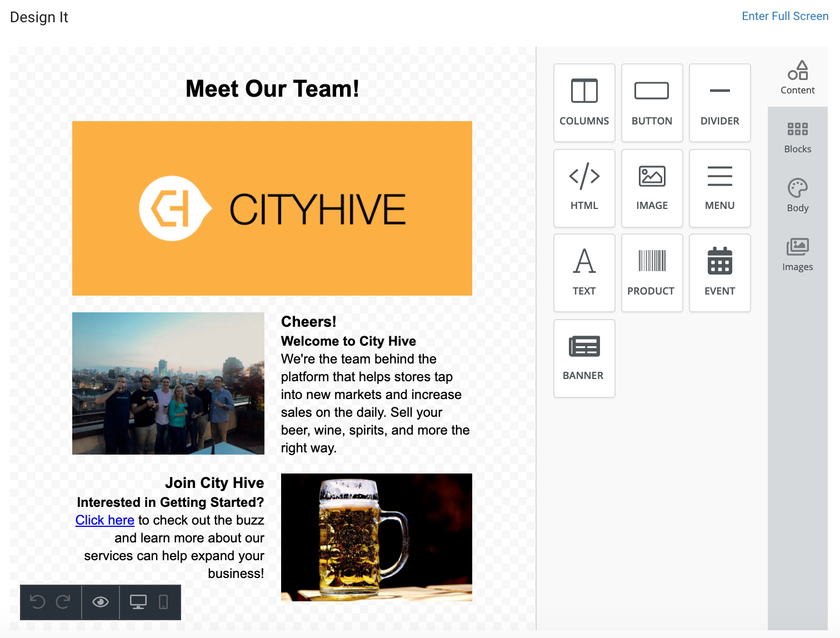Select the Divider content block
The image size is (840, 638).
[719, 103]
